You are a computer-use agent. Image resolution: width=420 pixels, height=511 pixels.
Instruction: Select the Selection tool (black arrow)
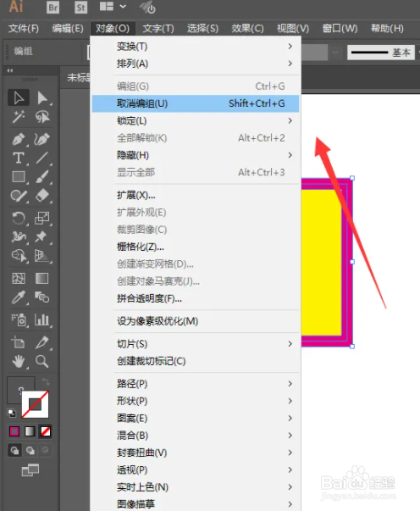click(19, 97)
